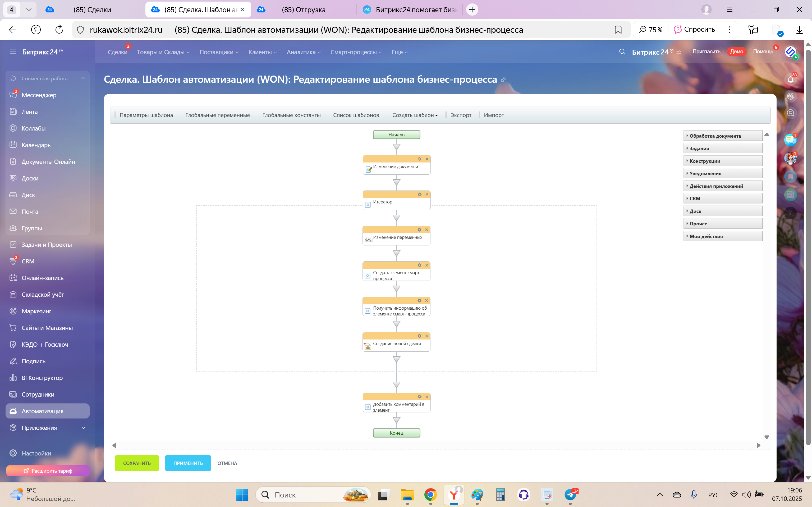Pin the page title
The height and width of the screenshot is (507, 812).
pos(503,80)
